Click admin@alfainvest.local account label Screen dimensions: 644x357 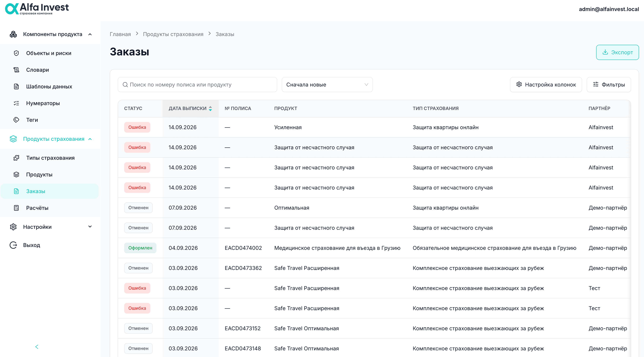609,9
